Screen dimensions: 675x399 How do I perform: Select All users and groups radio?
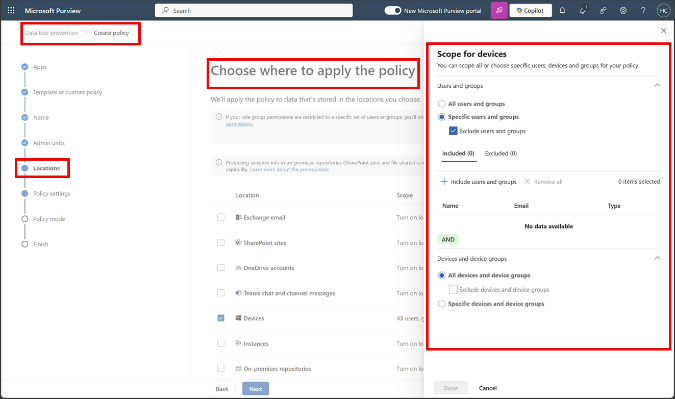tap(441, 104)
